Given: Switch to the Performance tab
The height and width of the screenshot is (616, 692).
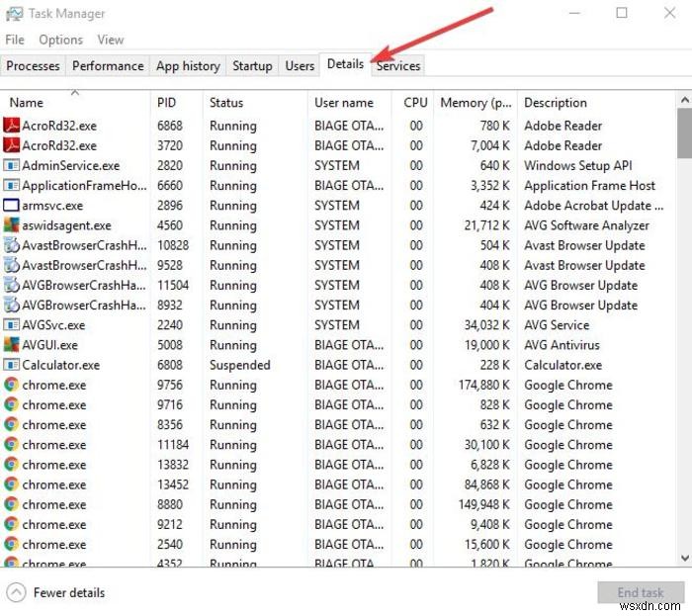Looking at the screenshot, I should coord(108,65).
